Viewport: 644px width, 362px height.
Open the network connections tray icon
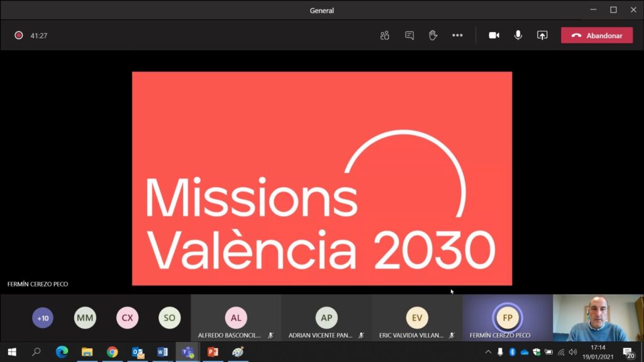coord(561,352)
